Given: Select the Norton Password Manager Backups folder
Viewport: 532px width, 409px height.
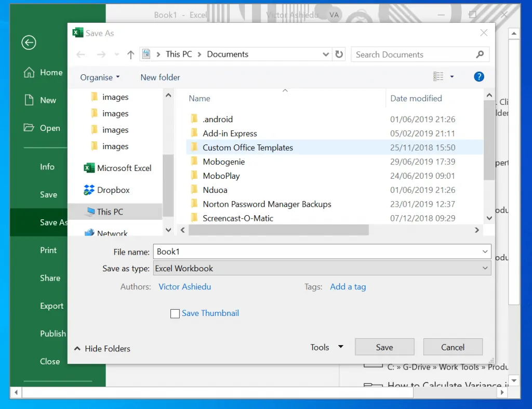Looking at the screenshot, I should (x=266, y=204).
